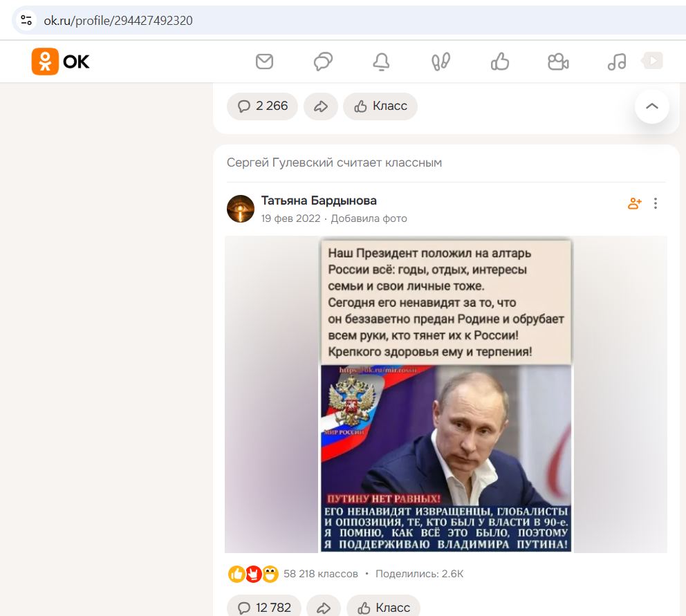
Task: Open video camera icon in header
Action: coord(558,62)
